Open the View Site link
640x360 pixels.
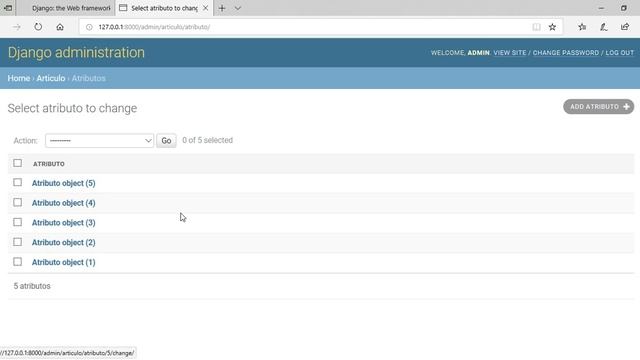pyautogui.click(x=510, y=53)
